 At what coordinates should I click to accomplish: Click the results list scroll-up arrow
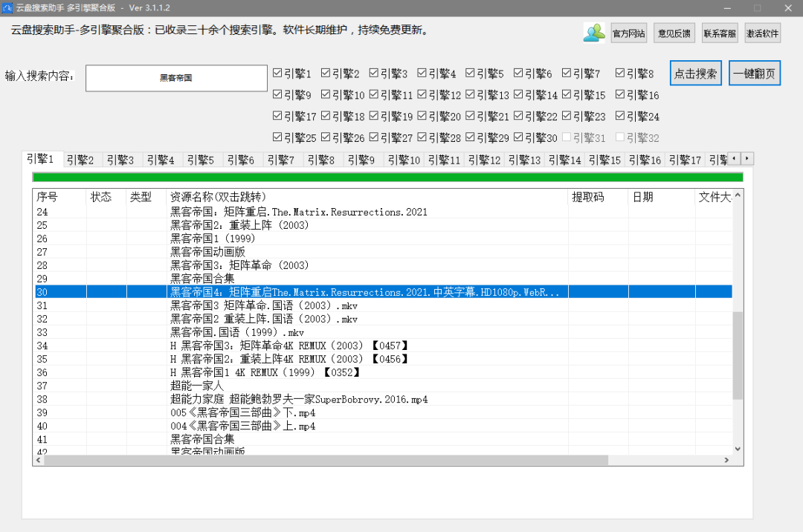tap(738, 195)
